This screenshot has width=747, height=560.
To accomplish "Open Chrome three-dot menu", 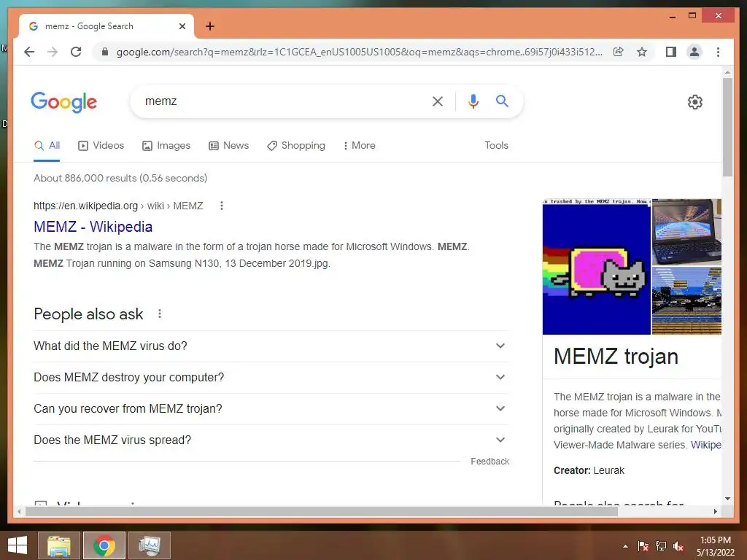I will pyautogui.click(x=718, y=52).
